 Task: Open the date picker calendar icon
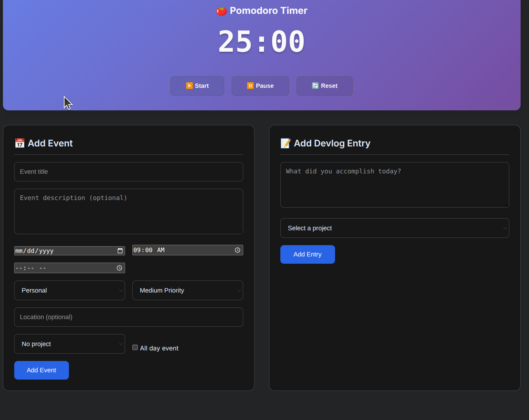120,251
